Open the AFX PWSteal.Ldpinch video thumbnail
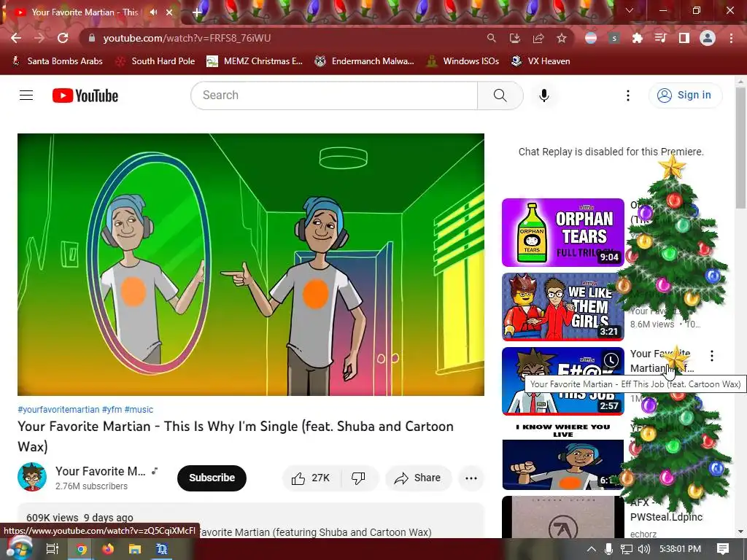747x560 pixels. click(x=562, y=517)
